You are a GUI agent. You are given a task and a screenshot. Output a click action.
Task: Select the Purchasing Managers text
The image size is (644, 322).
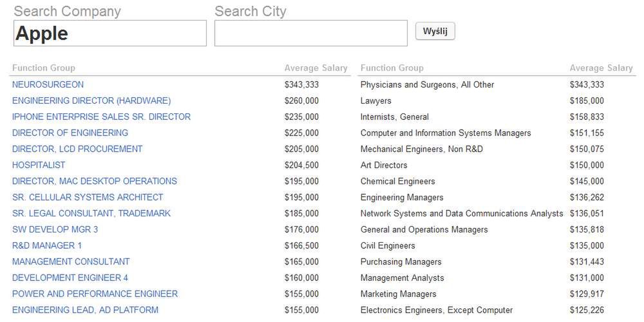401,261
